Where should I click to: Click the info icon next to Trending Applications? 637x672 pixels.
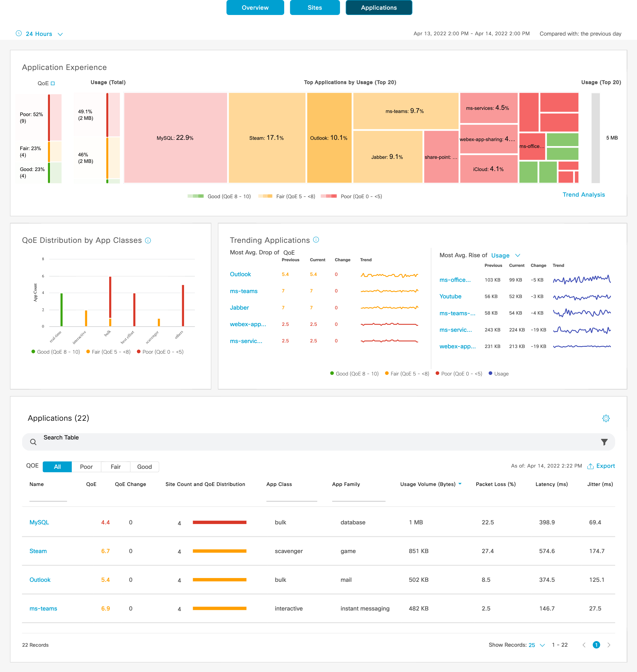coord(316,240)
